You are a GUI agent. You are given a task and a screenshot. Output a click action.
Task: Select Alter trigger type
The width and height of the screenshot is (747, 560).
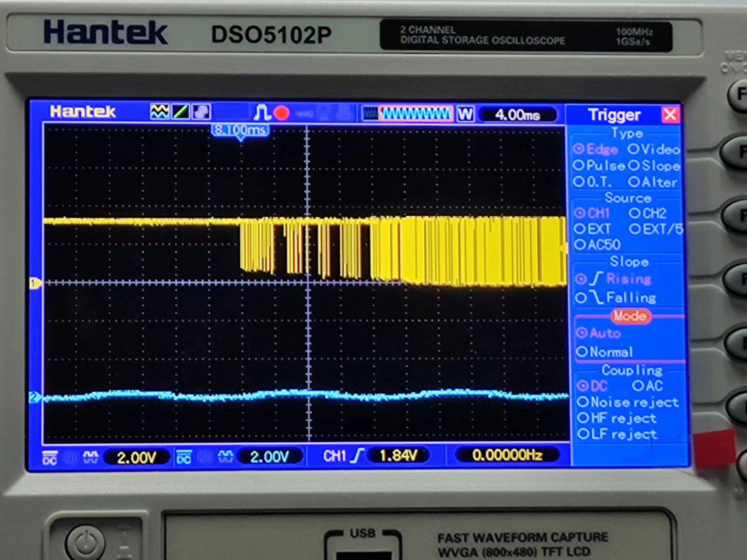[652, 182]
